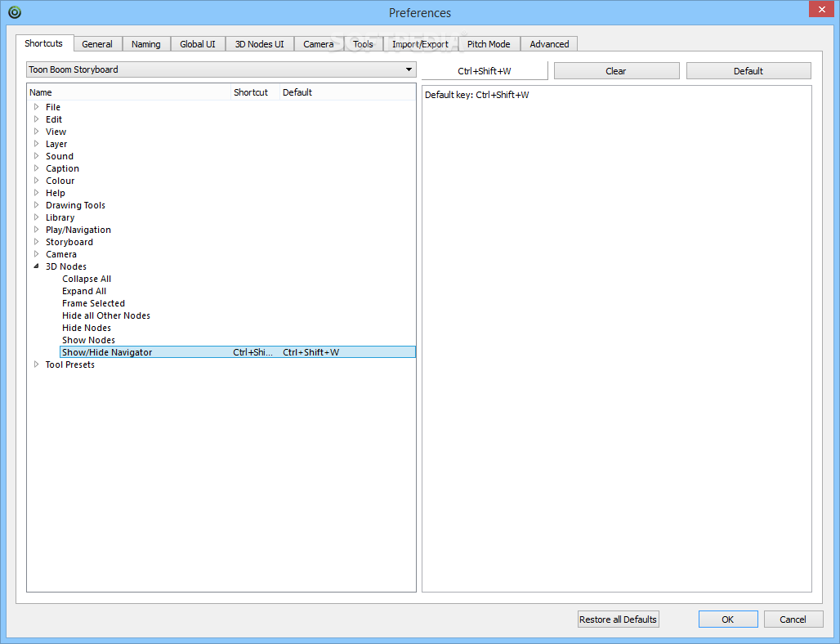Click the Toon Boom app icon in title bar
840x644 pixels.
(15, 11)
